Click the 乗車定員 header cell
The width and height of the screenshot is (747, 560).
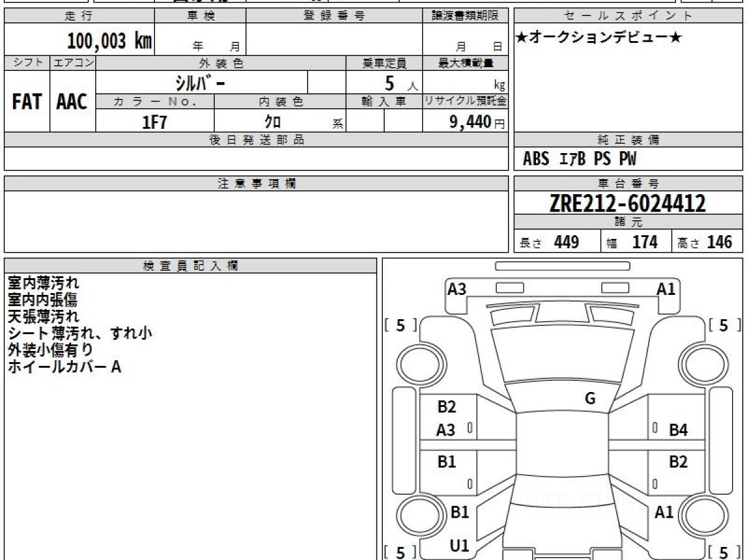pyautogui.click(x=384, y=63)
